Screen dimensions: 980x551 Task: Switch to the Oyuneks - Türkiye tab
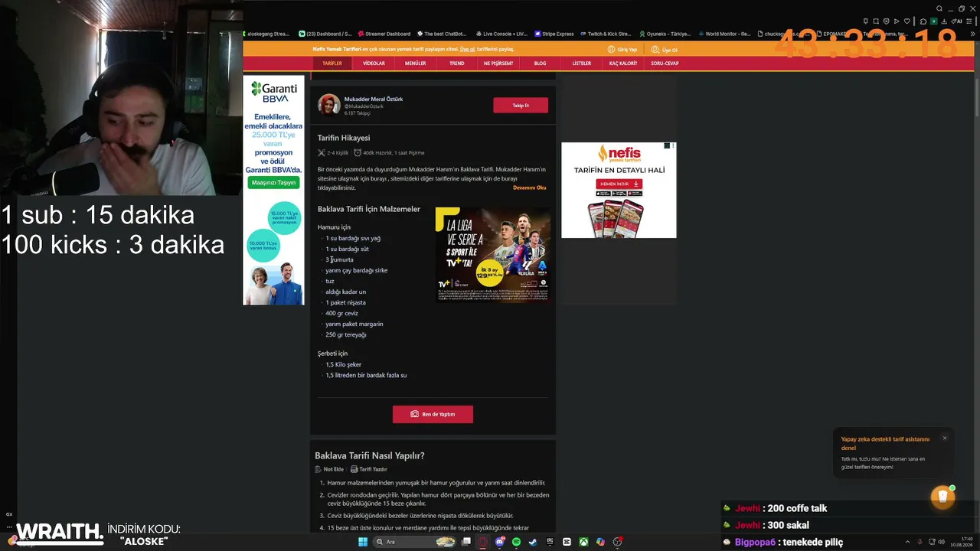(x=665, y=34)
